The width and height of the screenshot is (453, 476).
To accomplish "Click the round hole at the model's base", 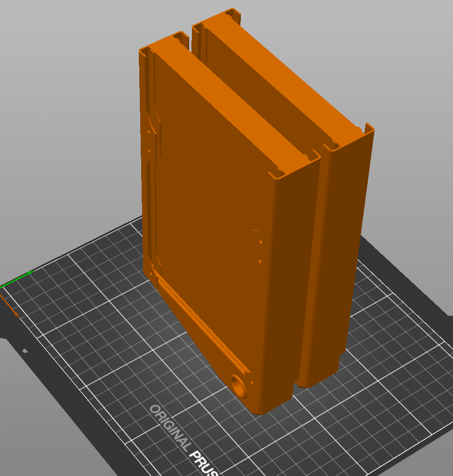I will (238, 386).
